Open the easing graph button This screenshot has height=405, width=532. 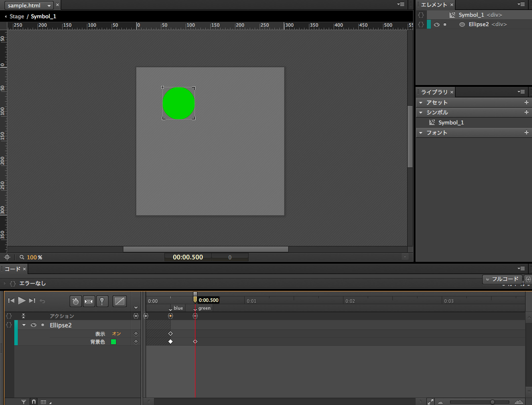[119, 301]
